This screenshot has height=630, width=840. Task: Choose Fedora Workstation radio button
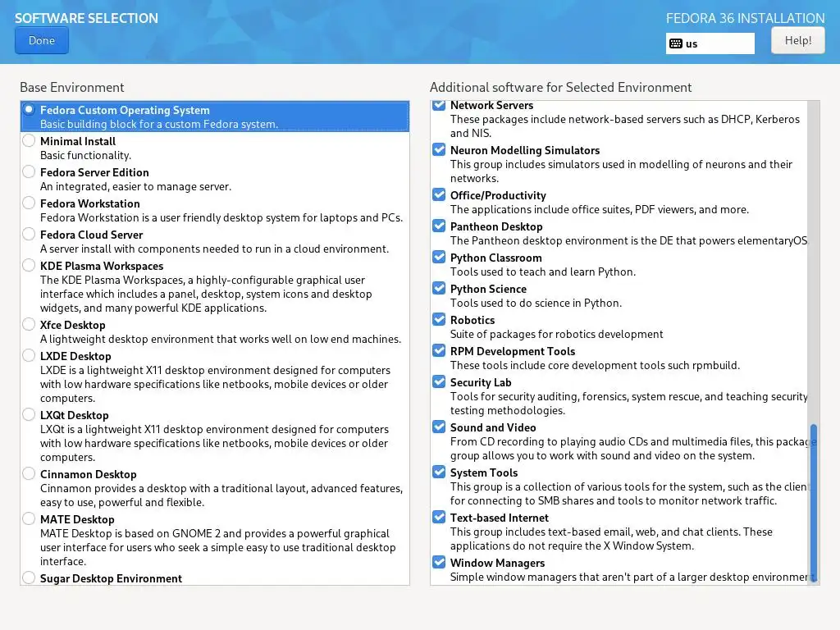(x=29, y=203)
